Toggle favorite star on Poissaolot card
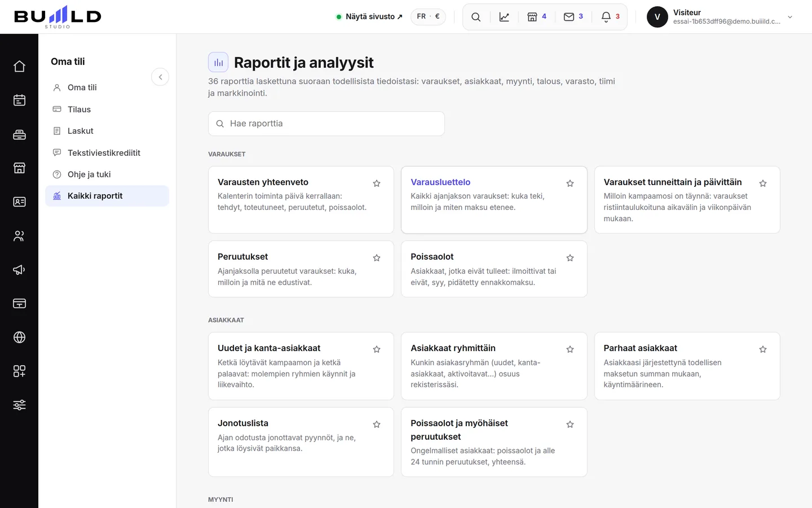The image size is (812, 508). coord(570,258)
